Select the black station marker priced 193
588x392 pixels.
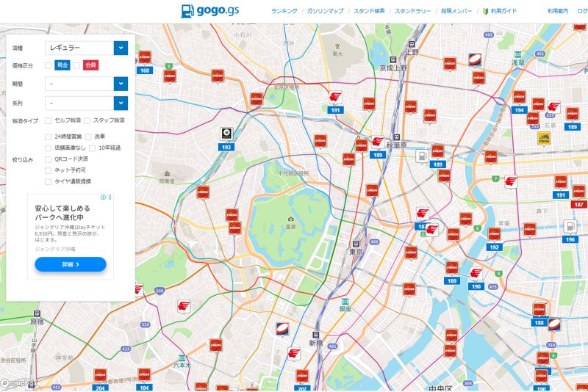click(x=226, y=135)
